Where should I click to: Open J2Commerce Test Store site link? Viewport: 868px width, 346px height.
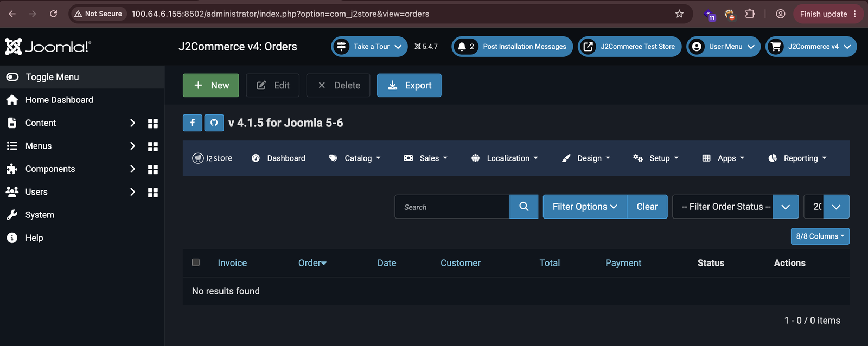pyautogui.click(x=630, y=47)
